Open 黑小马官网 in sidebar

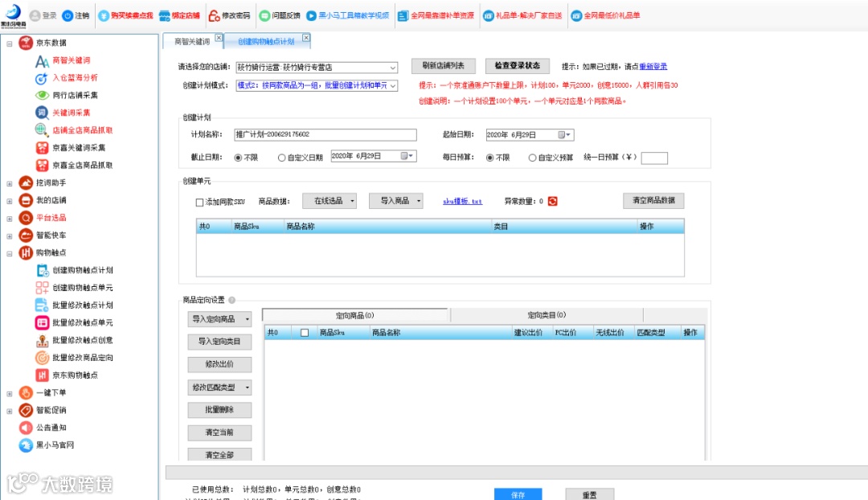pos(55,445)
